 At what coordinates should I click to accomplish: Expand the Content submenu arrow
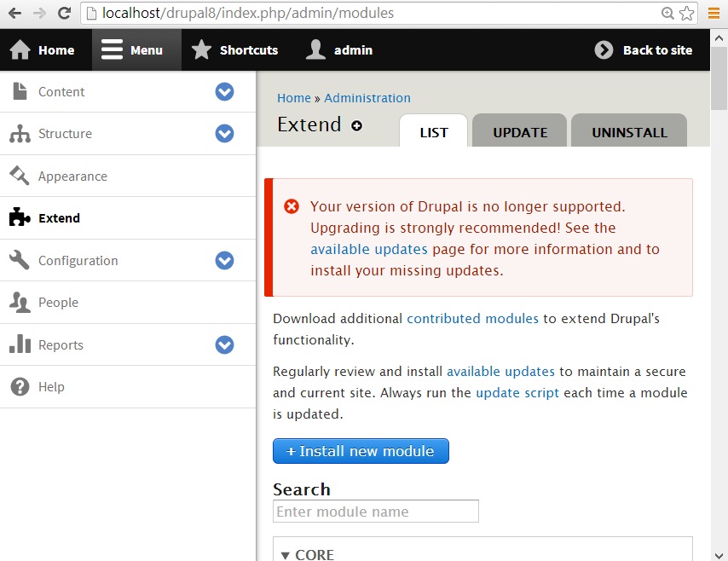(224, 92)
